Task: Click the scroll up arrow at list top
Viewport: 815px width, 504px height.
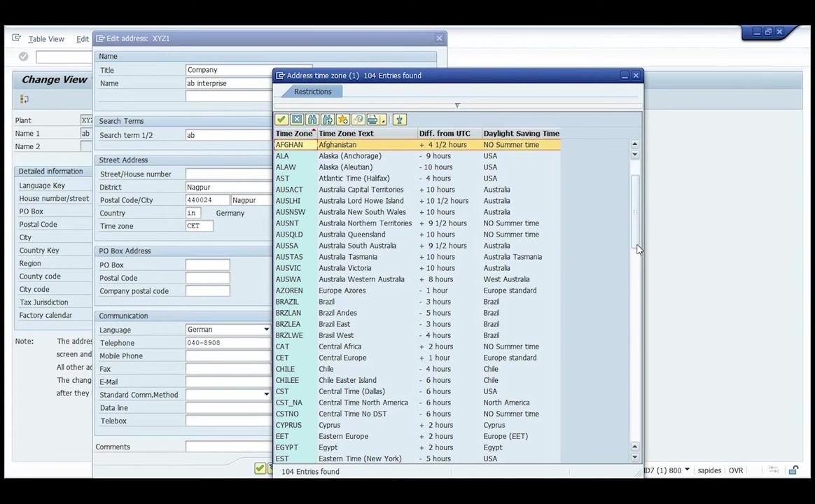Action: point(634,144)
